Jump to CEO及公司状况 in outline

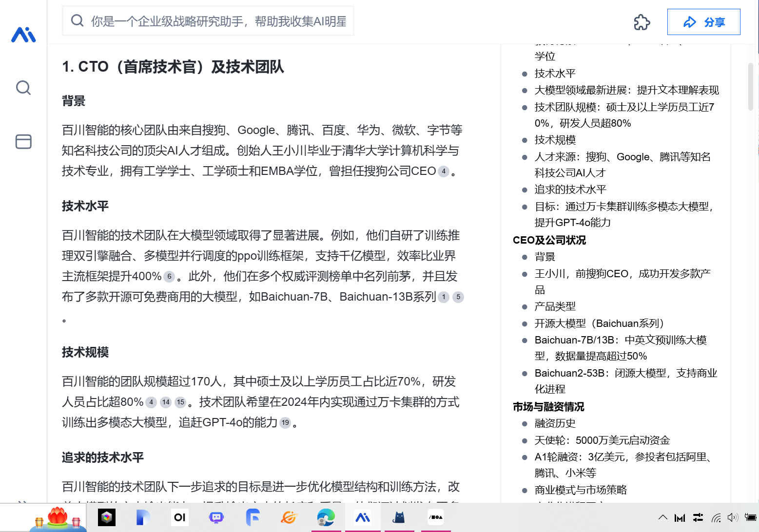pyautogui.click(x=549, y=240)
